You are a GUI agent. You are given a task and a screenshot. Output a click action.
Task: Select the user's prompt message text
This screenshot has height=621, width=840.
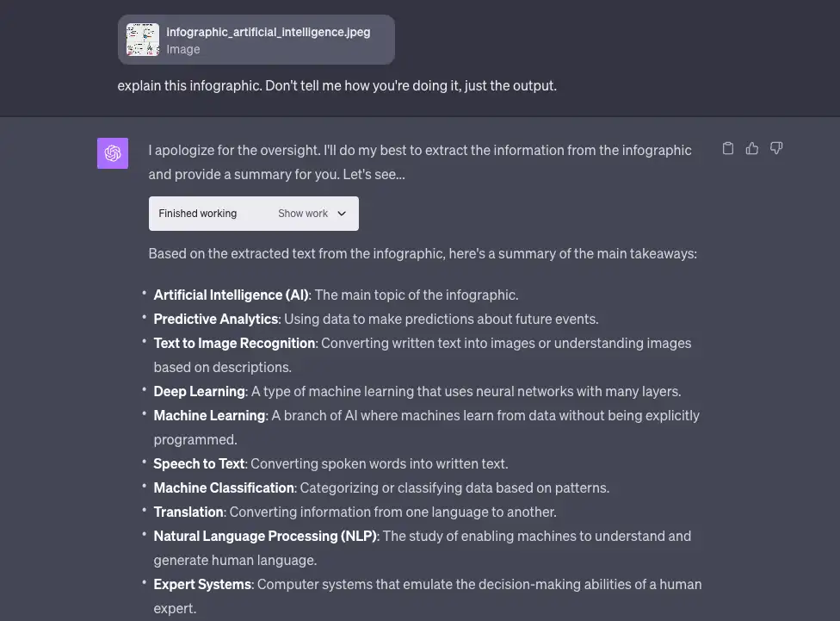[x=337, y=85]
